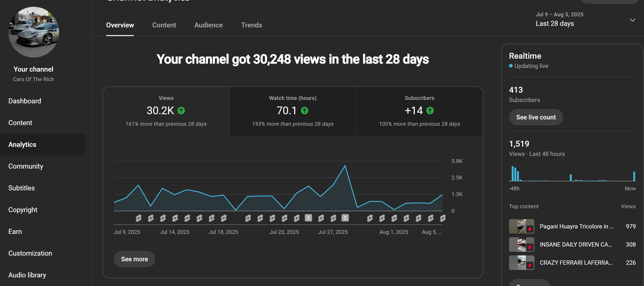Click the See live count button
Screen dimensions: 644x286
pos(536,117)
